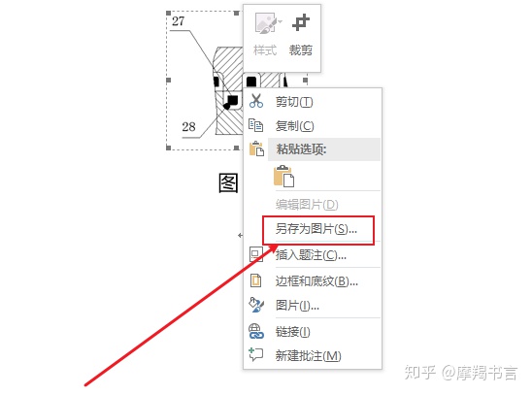Open 边框和底纹(B)... dialog entry
This screenshot has height=395, width=532.
(316, 281)
